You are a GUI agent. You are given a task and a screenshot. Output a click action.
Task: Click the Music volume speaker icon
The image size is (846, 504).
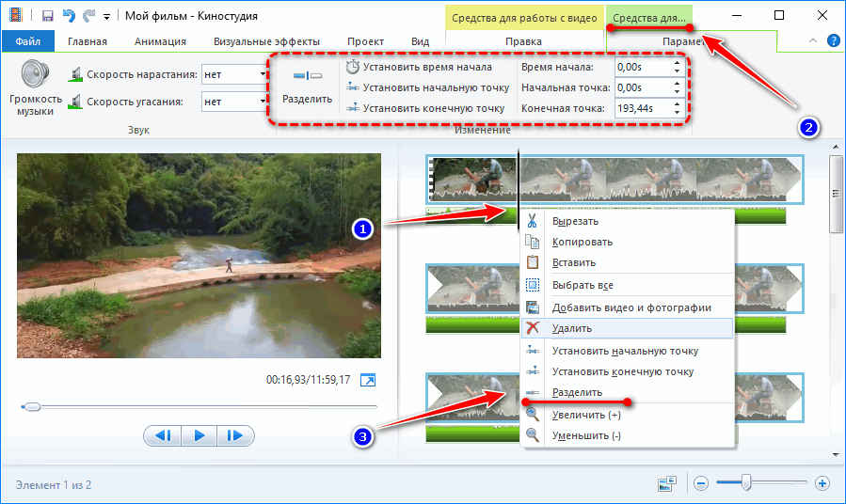[36, 77]
